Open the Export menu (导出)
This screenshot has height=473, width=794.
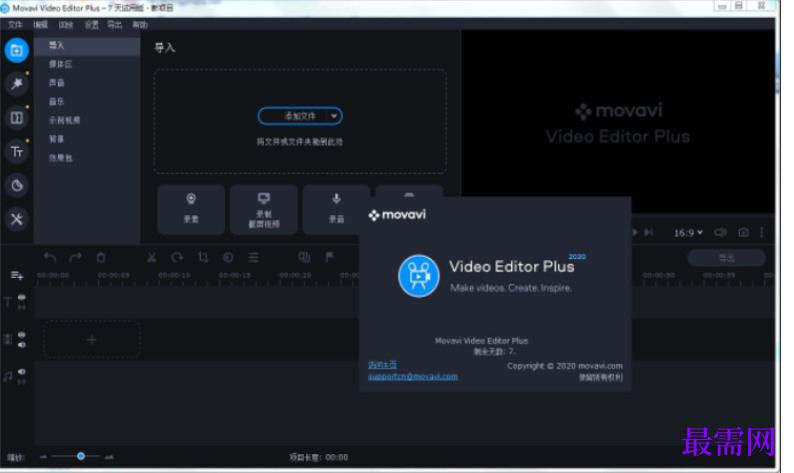[x=115, y=25]
